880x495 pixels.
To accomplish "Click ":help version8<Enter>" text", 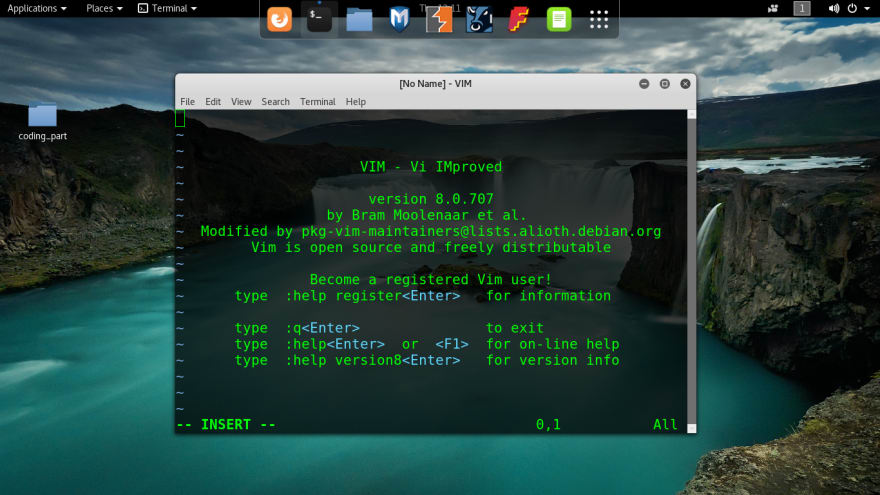I will (373, 360).
